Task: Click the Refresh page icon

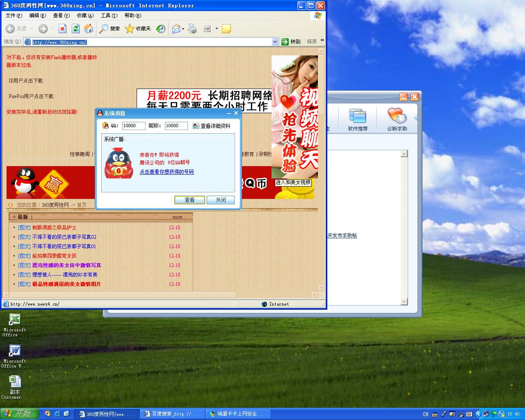Action: 75,28
